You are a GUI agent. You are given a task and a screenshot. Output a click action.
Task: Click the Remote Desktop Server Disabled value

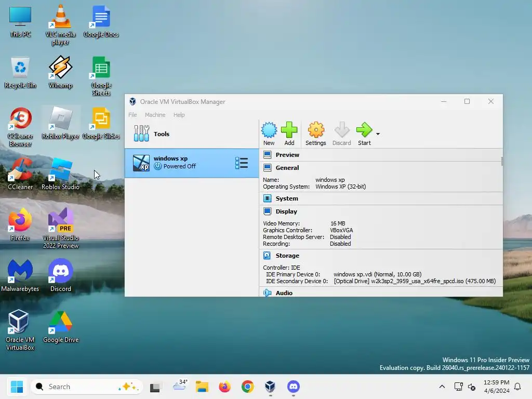pyautogui.click(x=340, y=237)
